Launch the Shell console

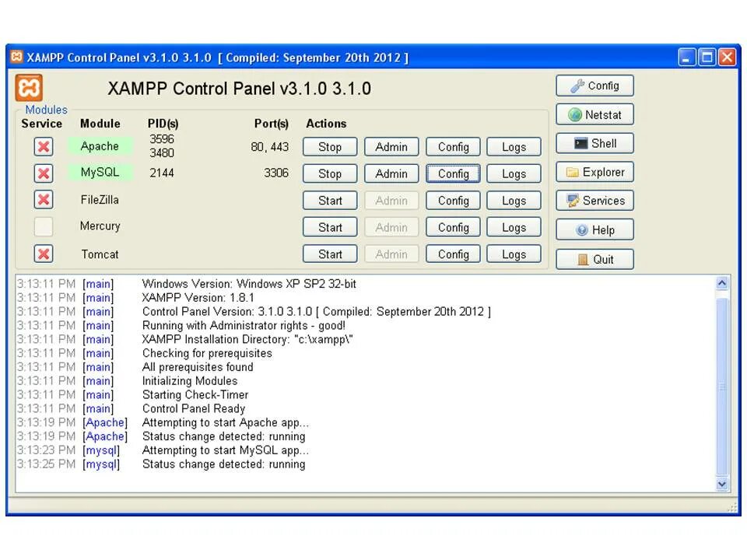pos(594,143)
